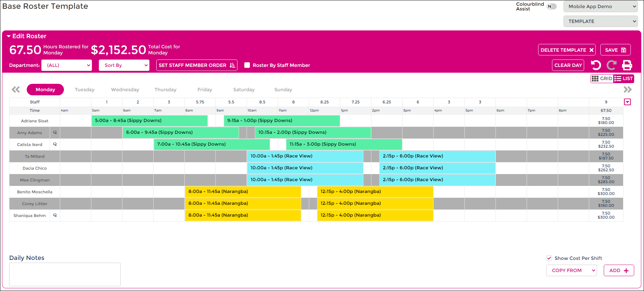Select the Wednesday tab
Viewport: 644px width, 291px height.
pos(125,90)
